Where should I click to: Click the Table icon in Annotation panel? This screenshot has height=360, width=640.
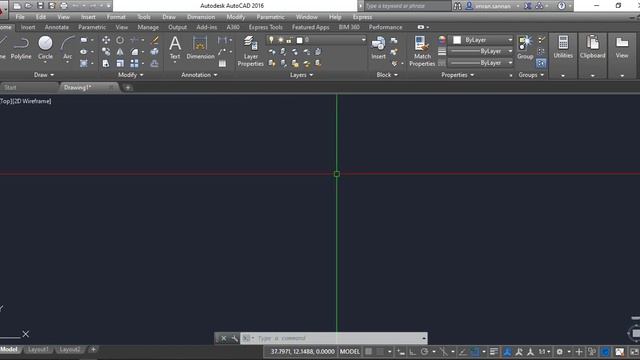pyautogui.click(x=222, y=63)
